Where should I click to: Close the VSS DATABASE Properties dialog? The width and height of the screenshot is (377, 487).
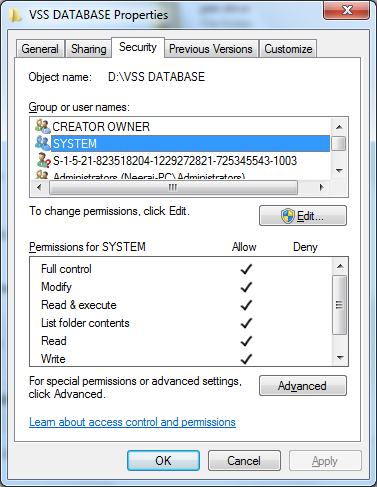346,10
